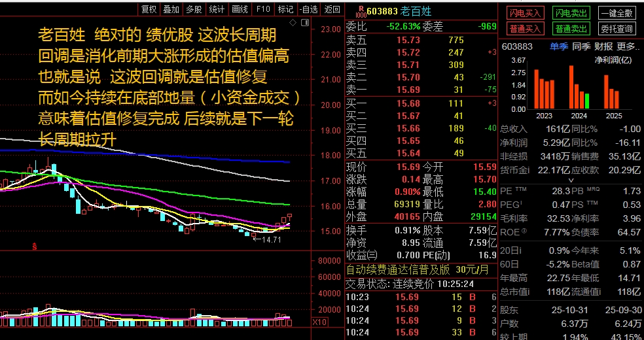Click the 普通买入 normal buy button
This screenshot has width=644, height=340.
pyautogui.click(x=526, y=29)
